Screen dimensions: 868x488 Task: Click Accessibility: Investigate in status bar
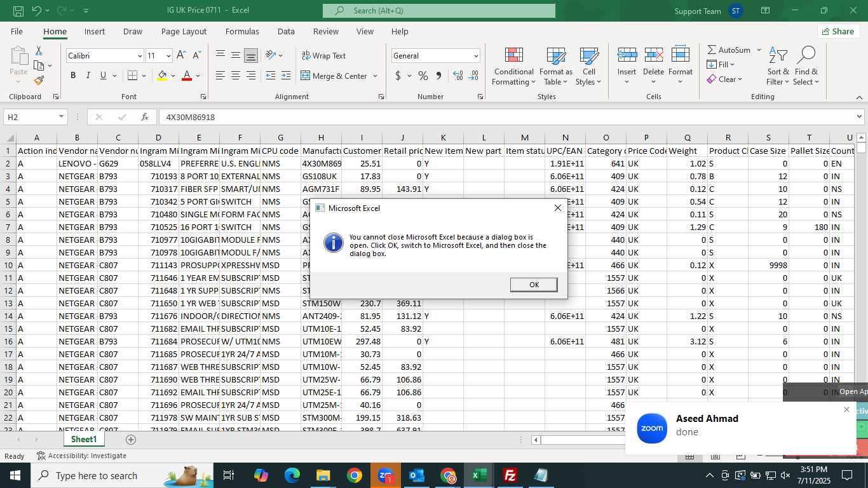(x=81, y=456)
